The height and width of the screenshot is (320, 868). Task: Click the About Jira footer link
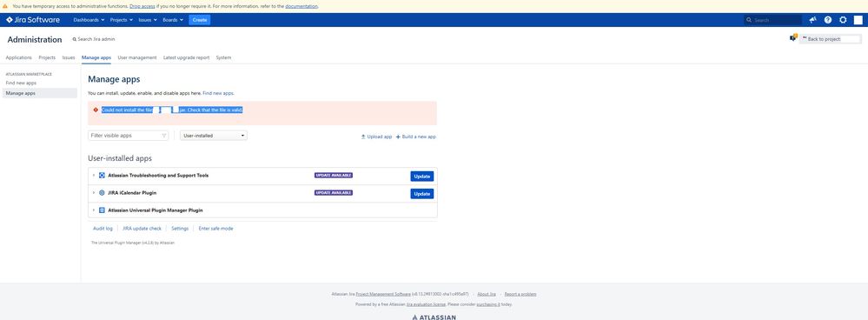(487, 294)
